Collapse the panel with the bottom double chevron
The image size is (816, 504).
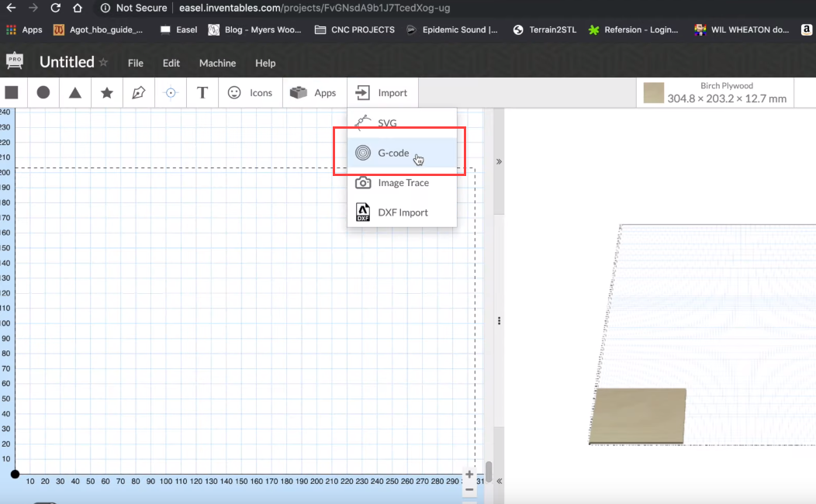click(499, 481)
